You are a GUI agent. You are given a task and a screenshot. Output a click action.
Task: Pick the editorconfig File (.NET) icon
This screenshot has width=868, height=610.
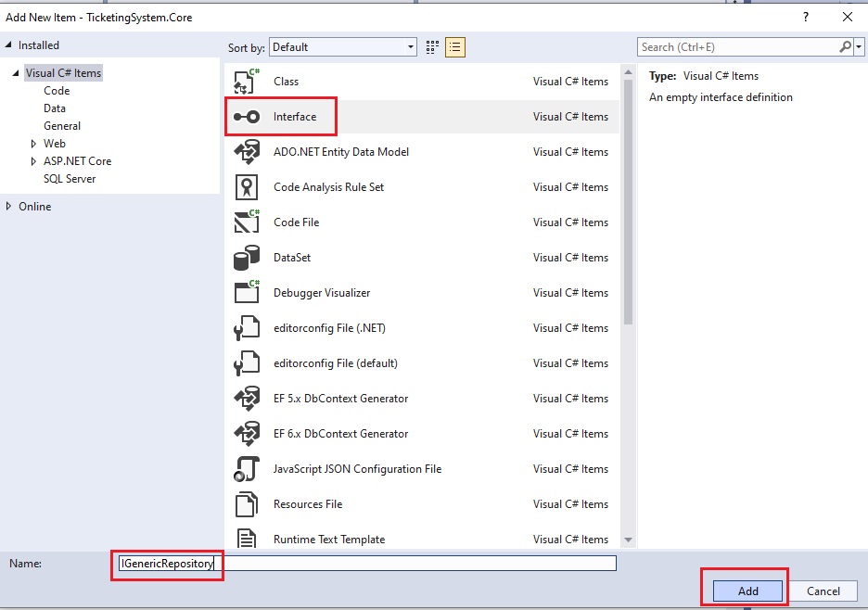247,327
